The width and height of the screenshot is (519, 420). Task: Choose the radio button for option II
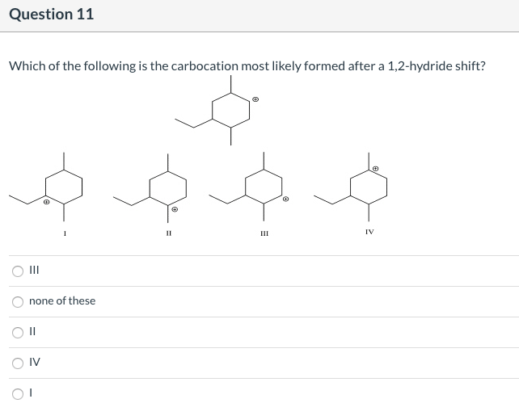coord(17,332)
